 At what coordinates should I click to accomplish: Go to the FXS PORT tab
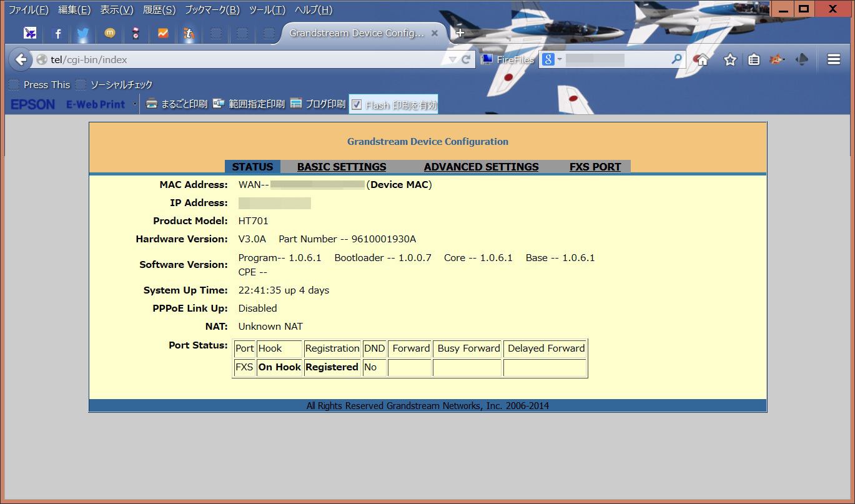click(x=595, y=167)
